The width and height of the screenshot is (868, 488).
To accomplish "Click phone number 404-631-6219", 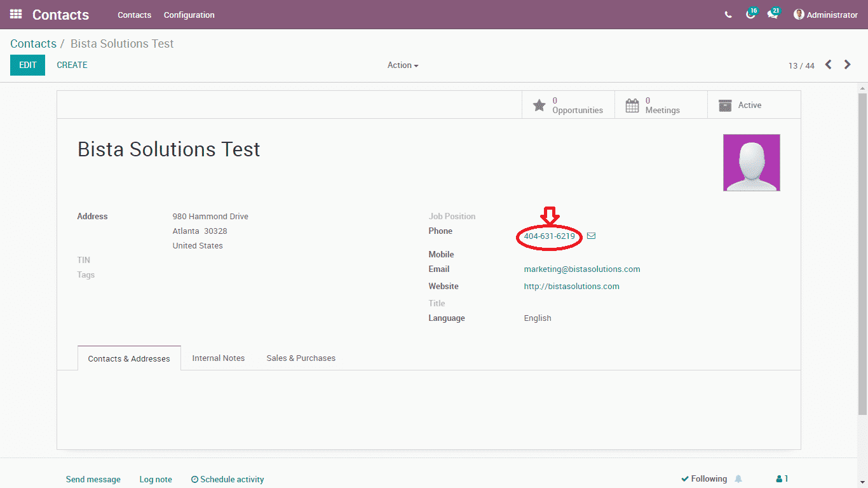I will pyautogui.click(x=550, y=236).
